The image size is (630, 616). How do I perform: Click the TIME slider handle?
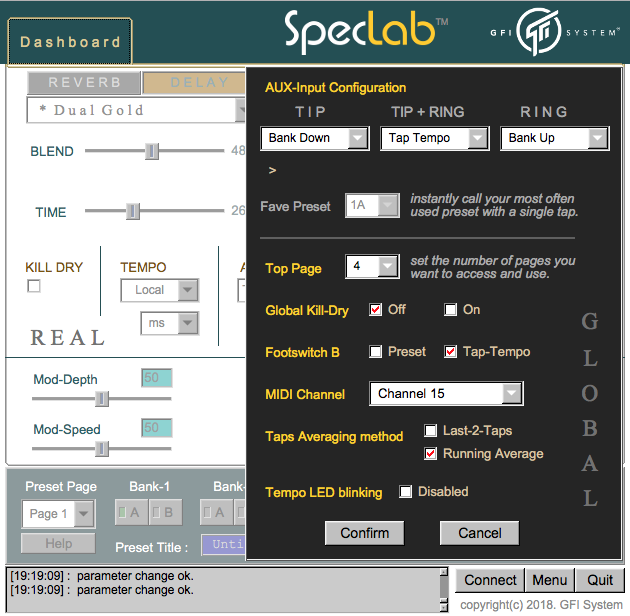coord(133,211)
